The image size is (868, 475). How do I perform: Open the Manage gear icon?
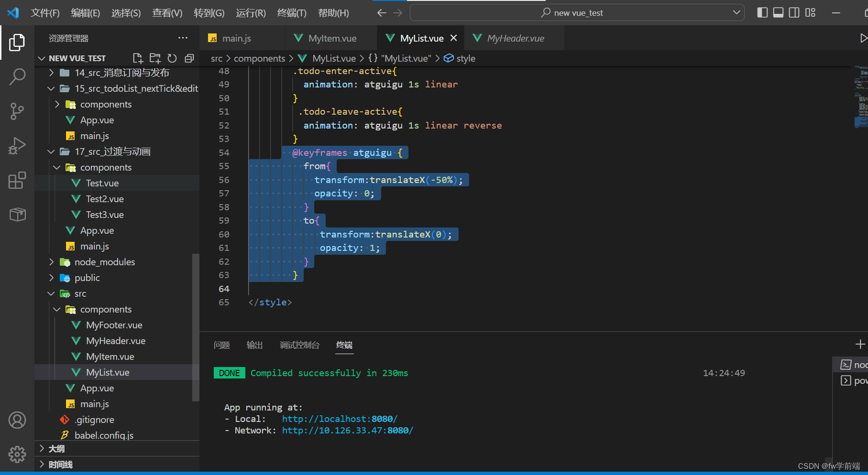pyautogui.click(x=17, y=454)
